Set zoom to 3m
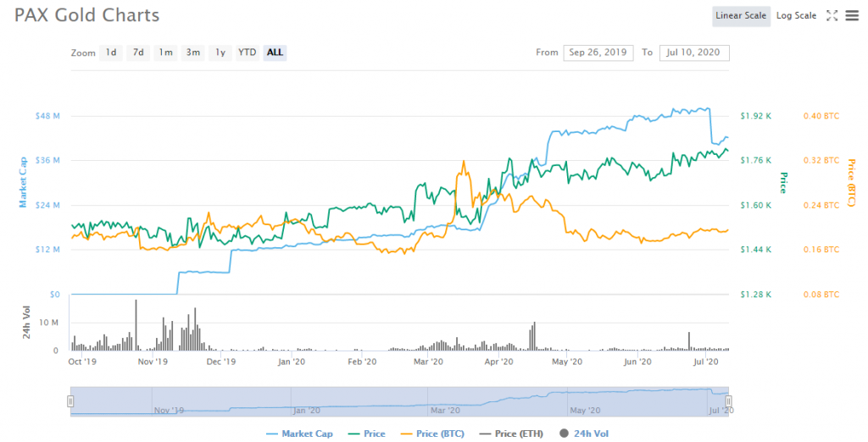This screenshot has height=442, width=868. (x=192, y=52)
